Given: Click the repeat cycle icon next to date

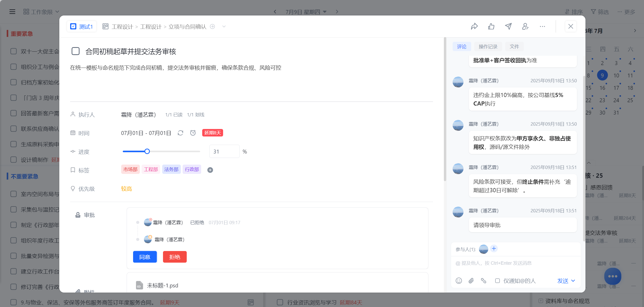Looking at the screenshot, I should pos(181,133).
